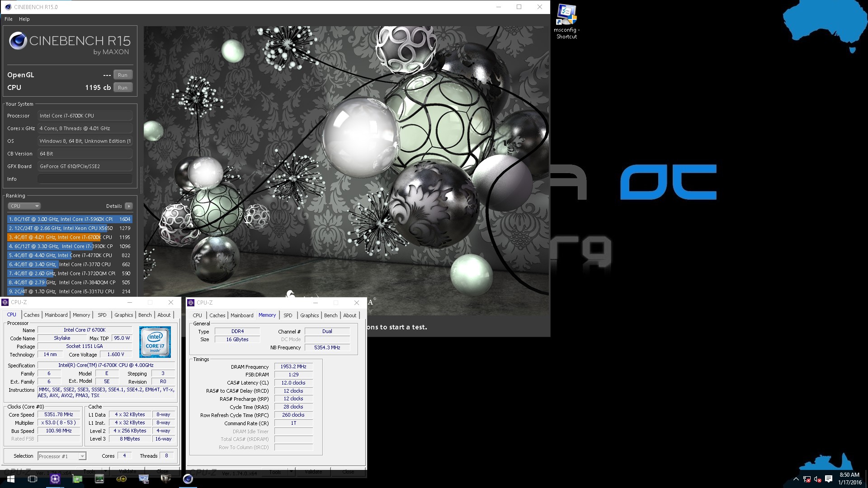This screenshot has height=488, width=868.
Task: Run the OpenGL benchmark
Action: coord(123,75)
